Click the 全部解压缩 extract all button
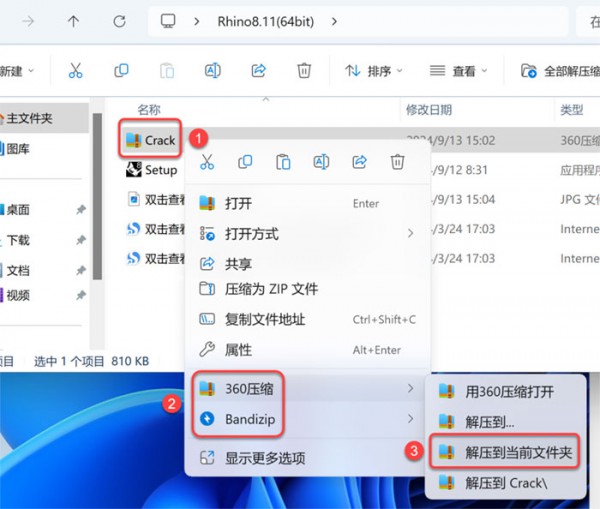 [x=560, y=71]
